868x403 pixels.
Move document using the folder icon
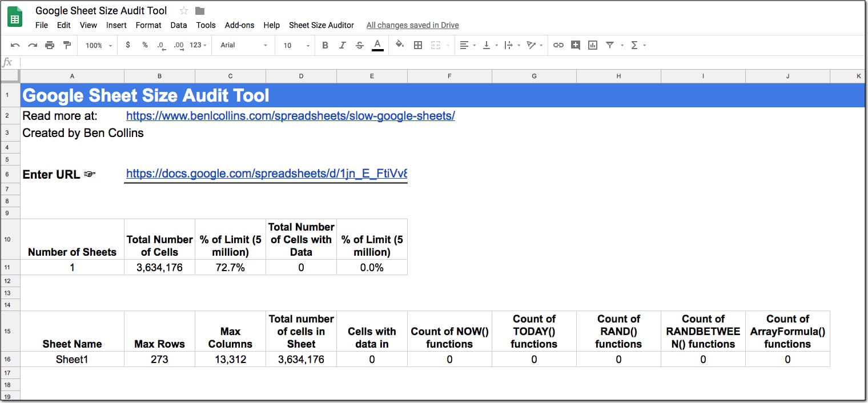199,11
